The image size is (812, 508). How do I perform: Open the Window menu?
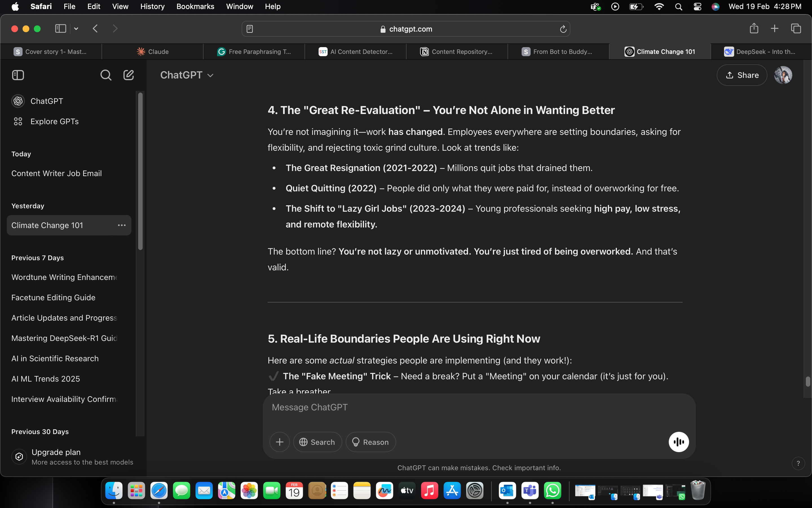240,7
